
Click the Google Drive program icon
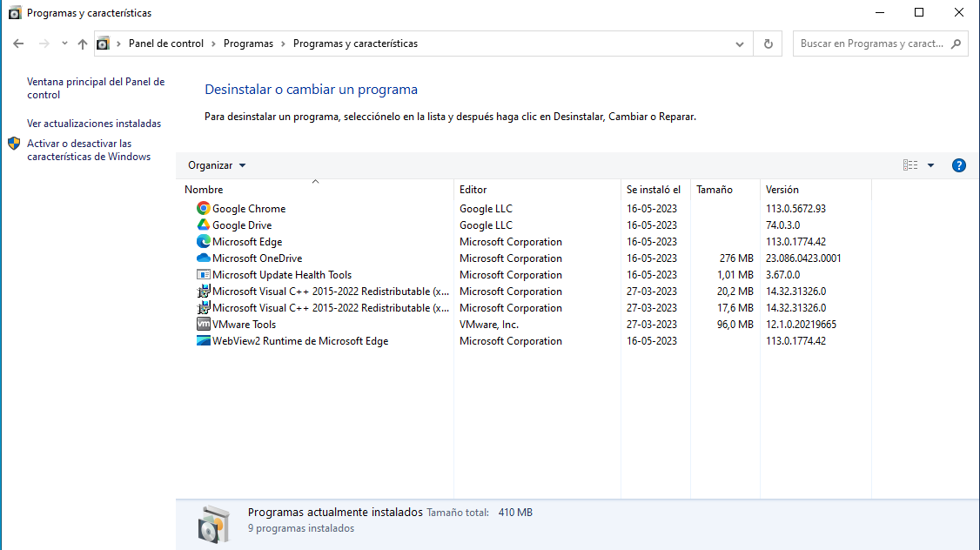point(203,225)
